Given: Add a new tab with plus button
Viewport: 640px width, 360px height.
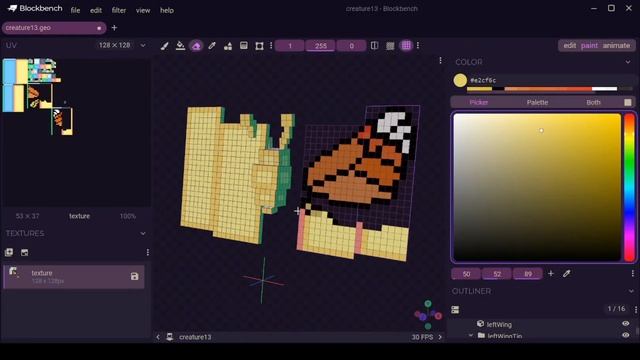Looking at the screenshot, I should (x=114, y=28).
